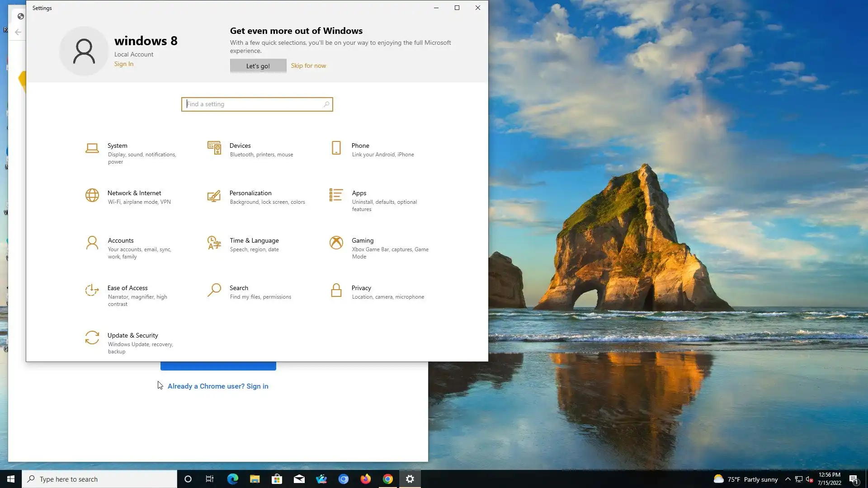Focus the Find a setting search box
This screenshot has height=488, width=868.
coord(253,104)
